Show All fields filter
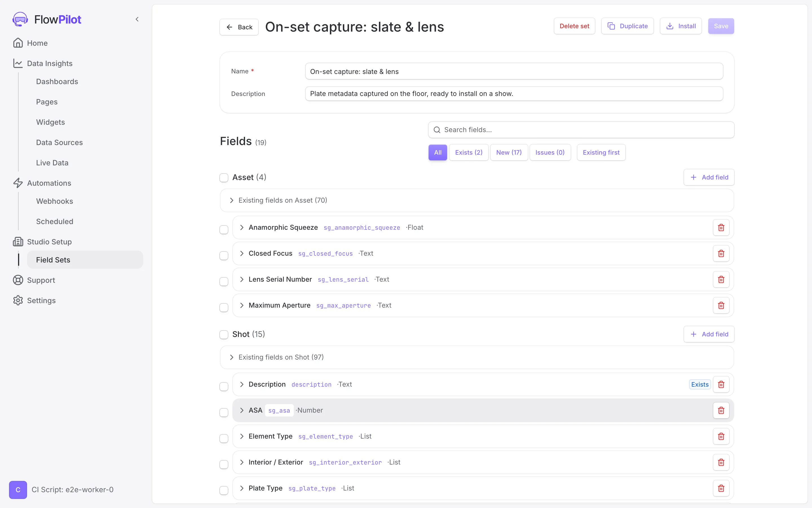Screen dimensions: 812x508 tap(438, 152)
